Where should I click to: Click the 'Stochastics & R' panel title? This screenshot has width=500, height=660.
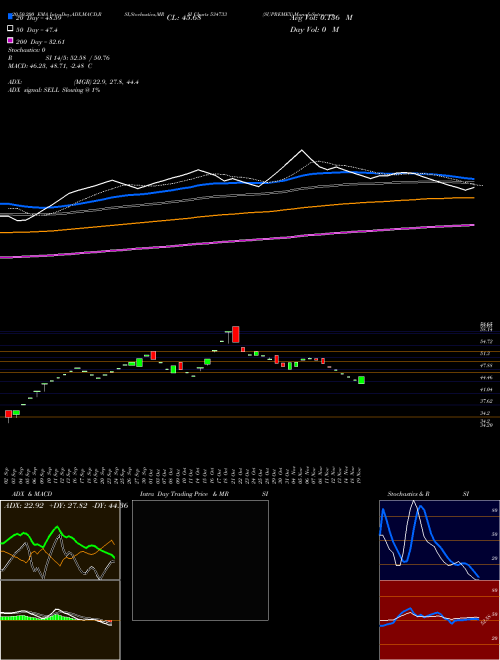(x=408, y=494)
